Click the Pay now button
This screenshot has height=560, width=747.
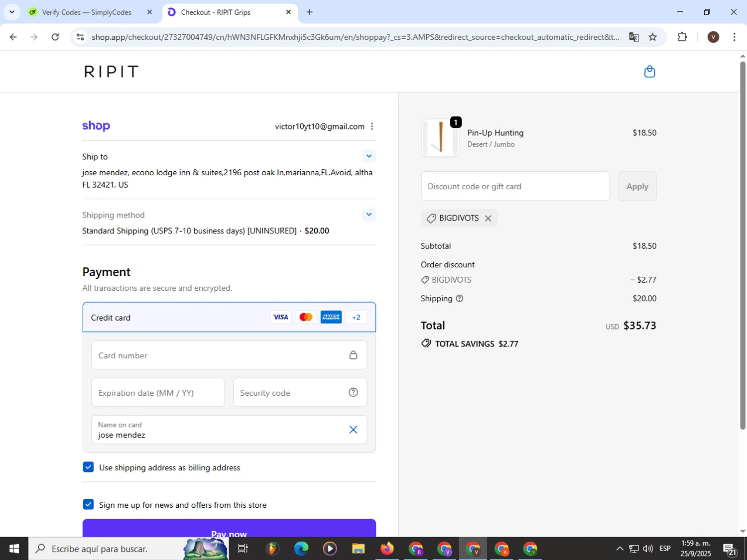229,528
